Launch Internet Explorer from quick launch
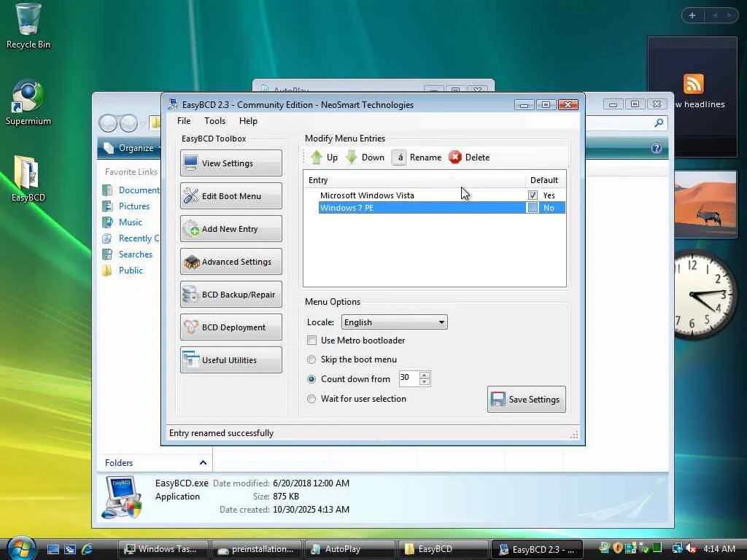The image size is (747, 560). tap(88, 550)
